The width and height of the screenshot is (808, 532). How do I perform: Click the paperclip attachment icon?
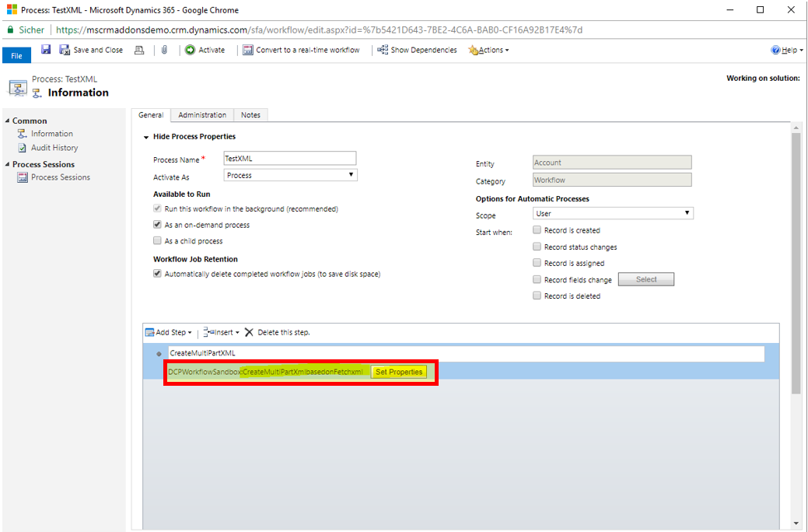click(165, 50)
